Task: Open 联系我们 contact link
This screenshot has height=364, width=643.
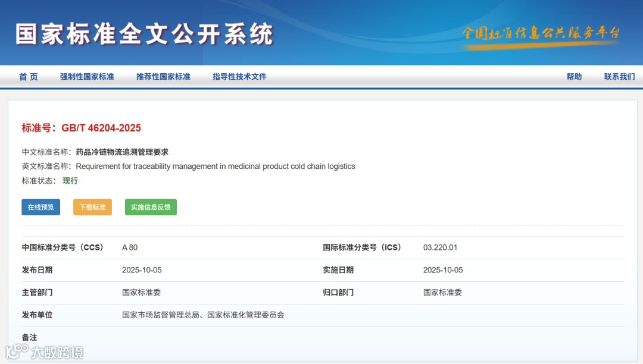Action: 619,77
